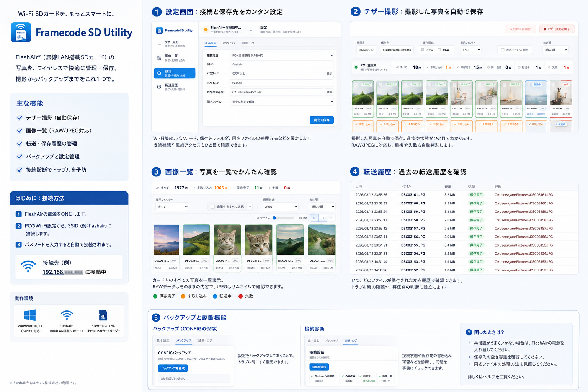Click the SDカードスロット card icon
The height and width of the screenshot is (392, 588).
click(x=103, y=315)
